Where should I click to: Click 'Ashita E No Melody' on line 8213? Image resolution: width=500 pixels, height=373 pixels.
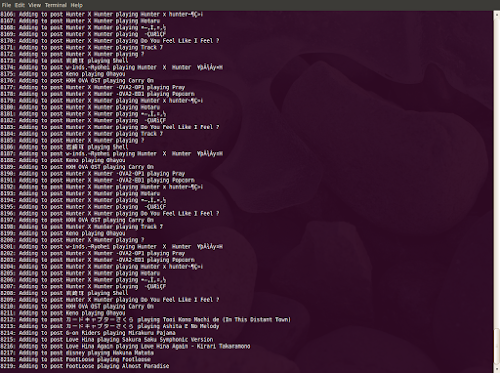click(x=191, y=326)
